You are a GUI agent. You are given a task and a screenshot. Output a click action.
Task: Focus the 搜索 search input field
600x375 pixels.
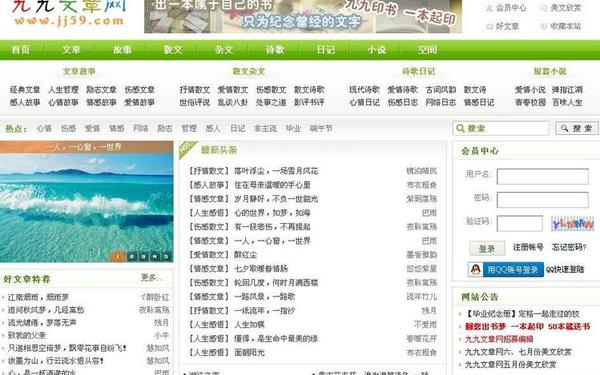(x=501, y=128)
